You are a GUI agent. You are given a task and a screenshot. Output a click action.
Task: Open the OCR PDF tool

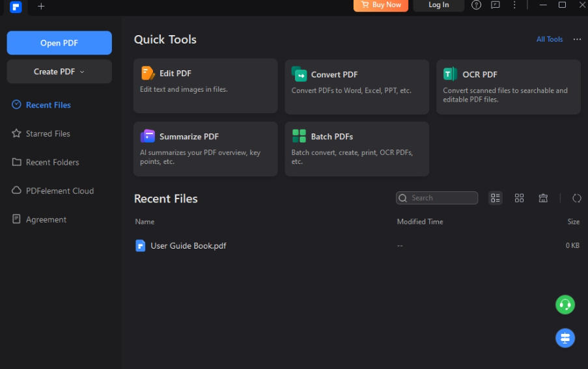[x=508, y=85]
